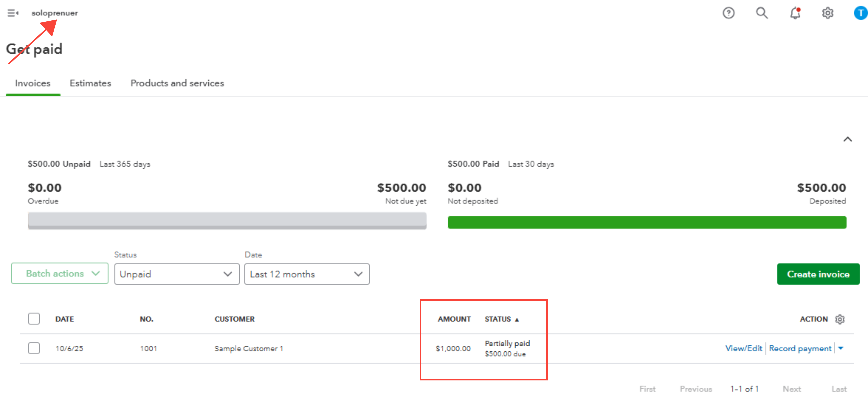Open the Products and services tab
Screen dimensions: 868x419
[x=177, y=83]
